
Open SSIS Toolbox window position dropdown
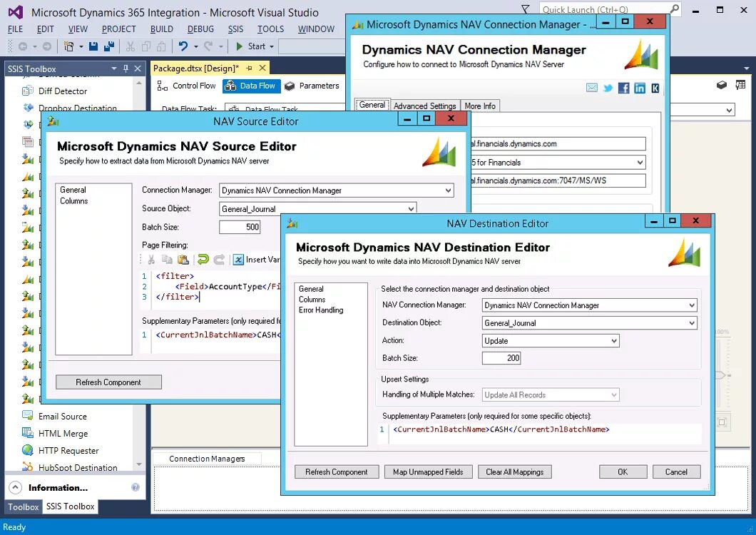click(x=114, y=68)
